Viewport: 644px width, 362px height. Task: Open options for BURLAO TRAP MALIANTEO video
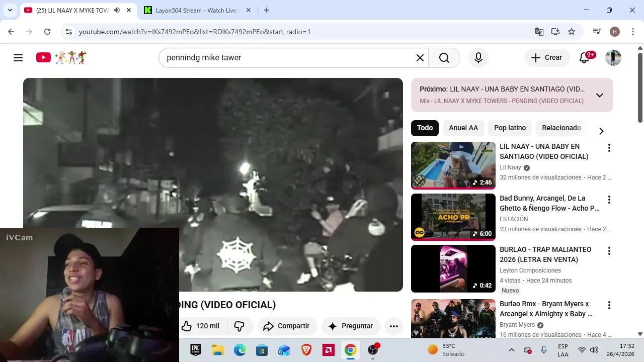609,251
